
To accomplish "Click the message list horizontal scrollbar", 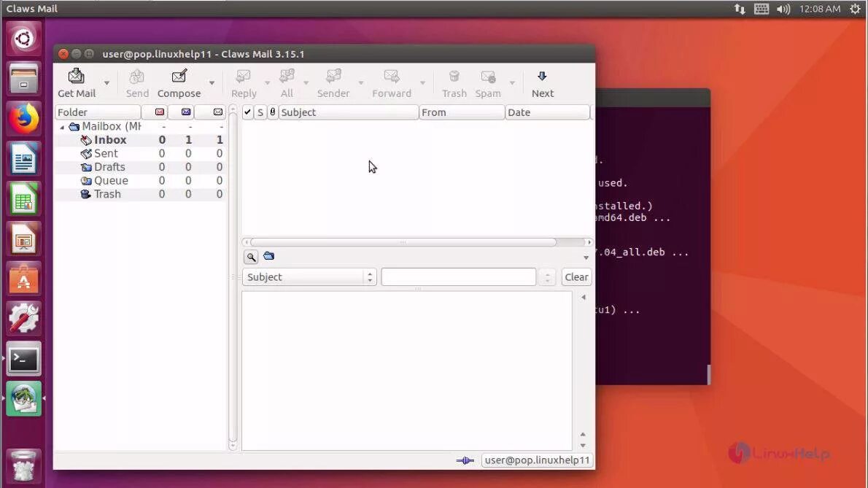I will click(x=403, y=242).
